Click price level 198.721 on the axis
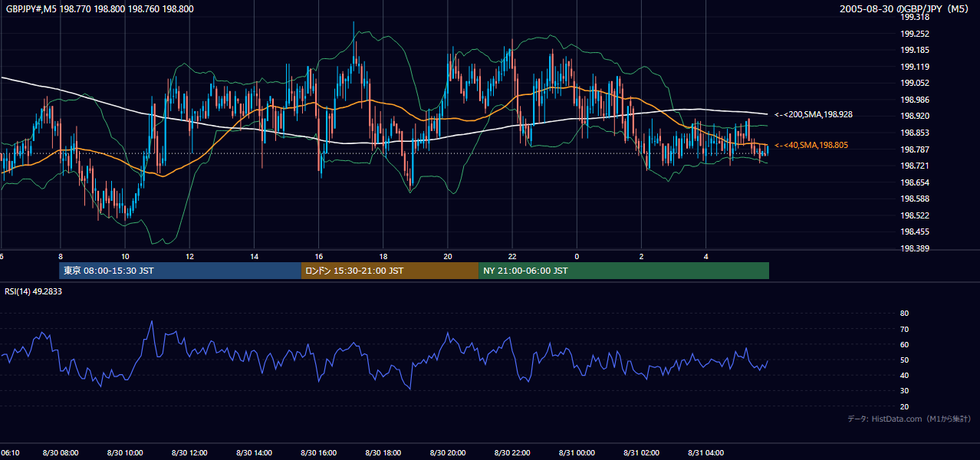Viewport: 980px width, 460px height. tap(916, 166)
